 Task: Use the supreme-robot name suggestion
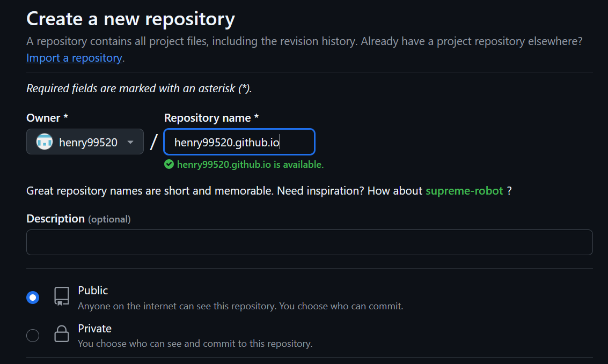(464, 191)
